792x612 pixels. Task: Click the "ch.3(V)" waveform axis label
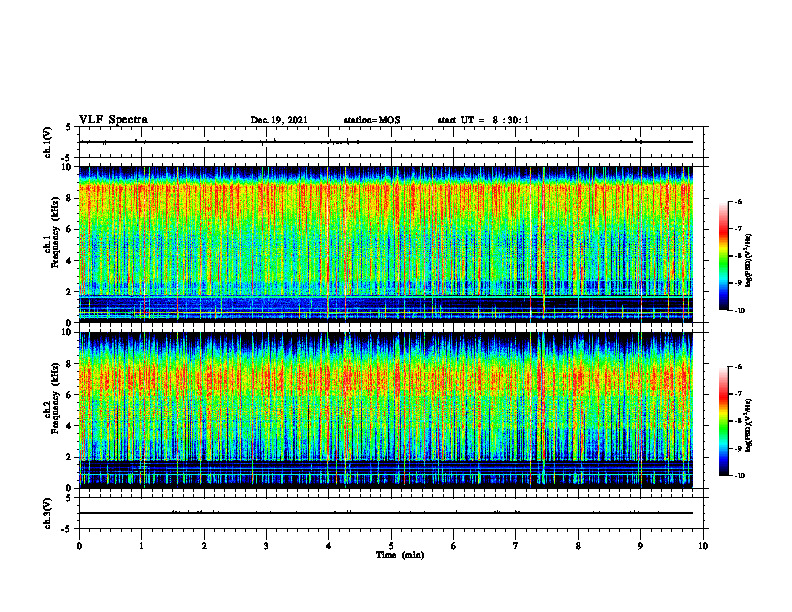tap(47, 513)
